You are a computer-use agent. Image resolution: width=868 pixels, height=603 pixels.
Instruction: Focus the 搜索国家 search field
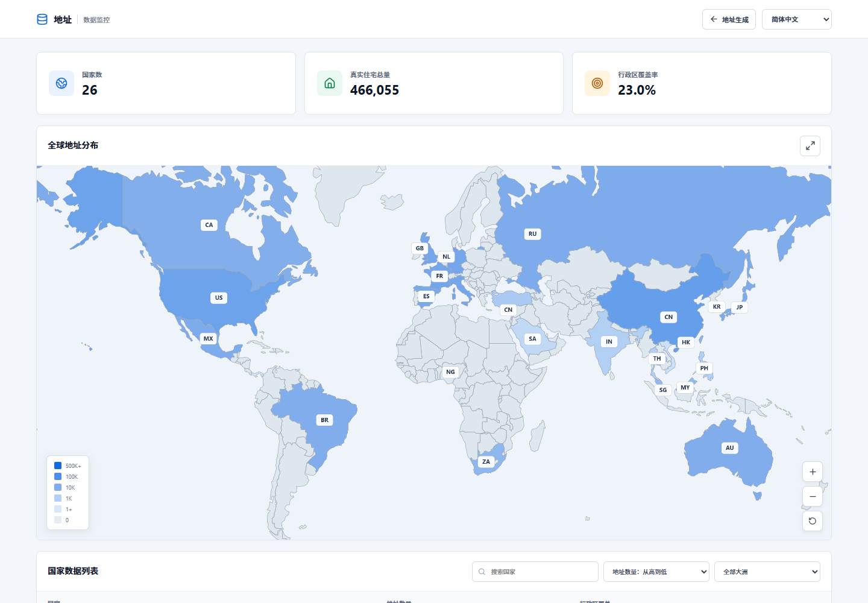(535, 572)
